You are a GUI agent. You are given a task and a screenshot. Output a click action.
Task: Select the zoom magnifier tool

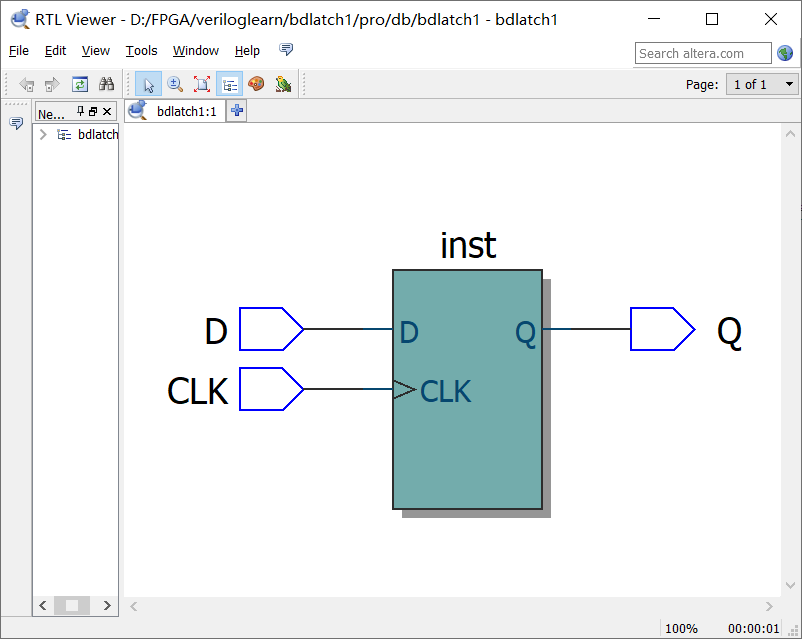tap(175, 84)
